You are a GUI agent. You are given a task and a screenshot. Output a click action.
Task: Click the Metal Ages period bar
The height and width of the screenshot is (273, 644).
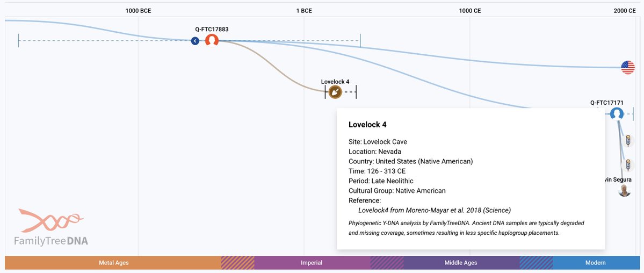pos(113,263)
